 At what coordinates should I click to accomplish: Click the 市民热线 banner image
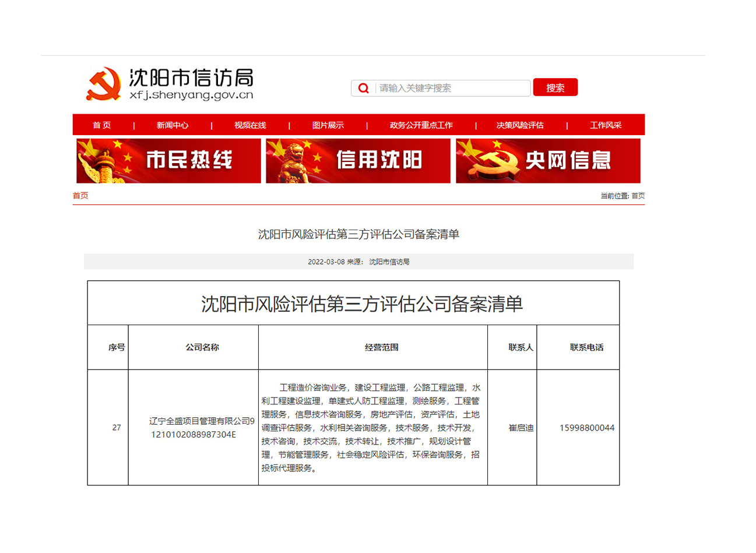(168, 161)
